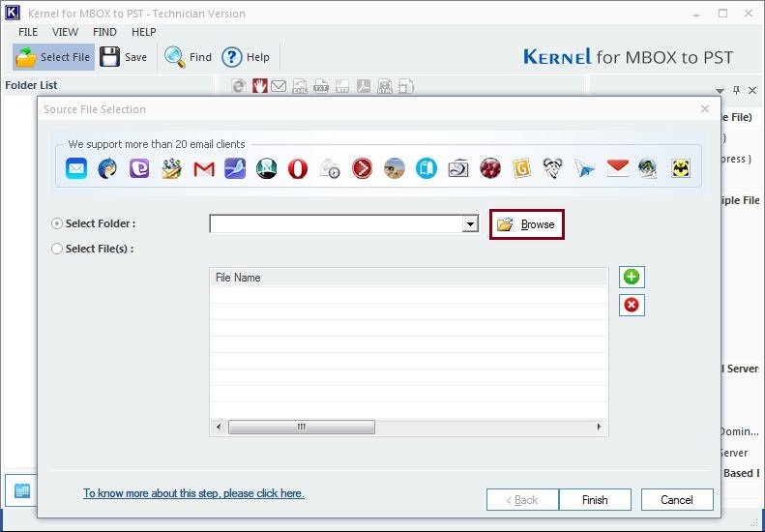Open the 'To know more about this step' link
The height and width of the screenshot is (532, 765).
(193, 493)
